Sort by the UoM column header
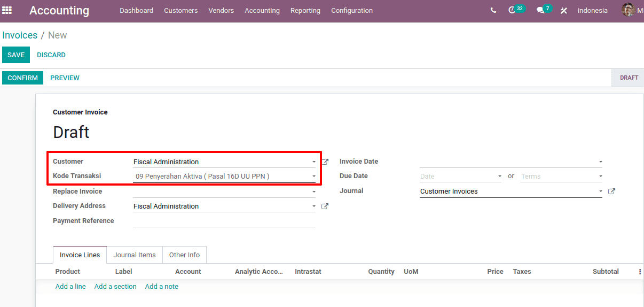This screenshot has height=307, width=644. click(411, 272)
